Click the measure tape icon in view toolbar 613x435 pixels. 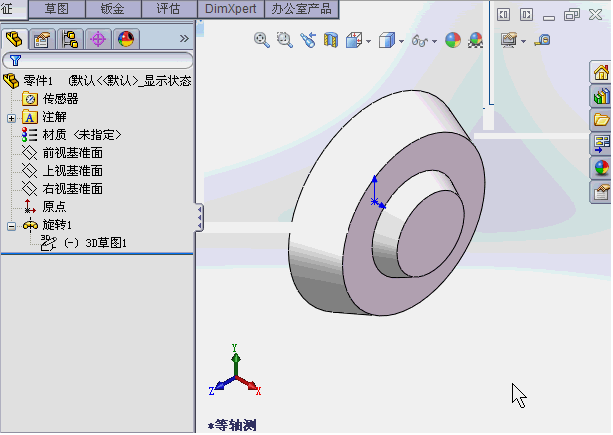point(543,40)
